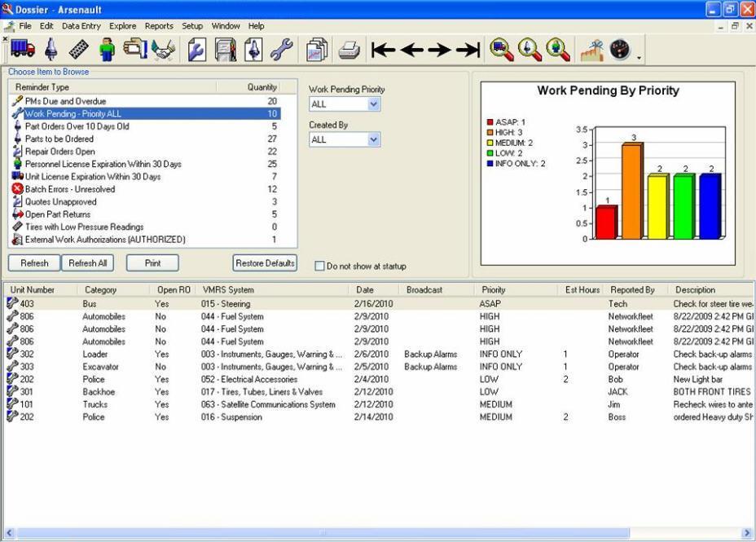Open the repair order wrench document icon
The height and width of the screenshot is (542, 756).
tap(196, 50)
